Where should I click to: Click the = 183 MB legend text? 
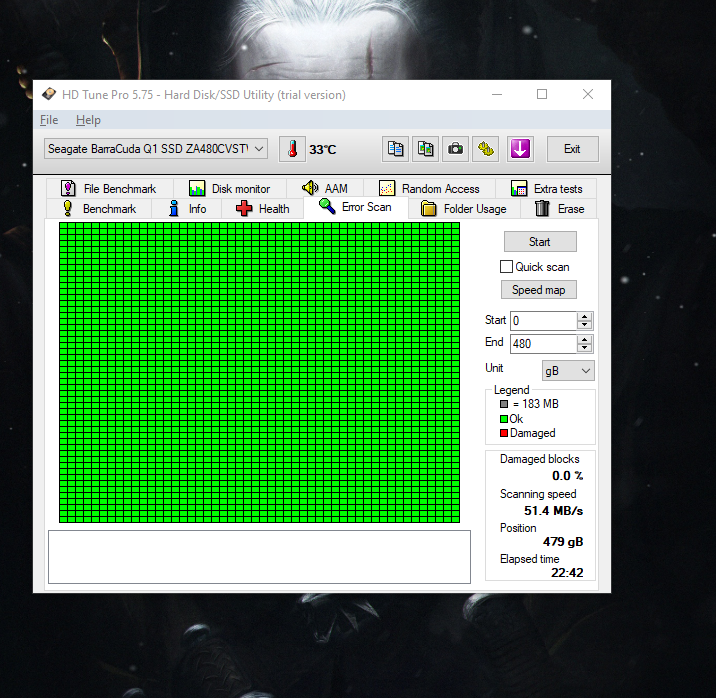(536, 404)
